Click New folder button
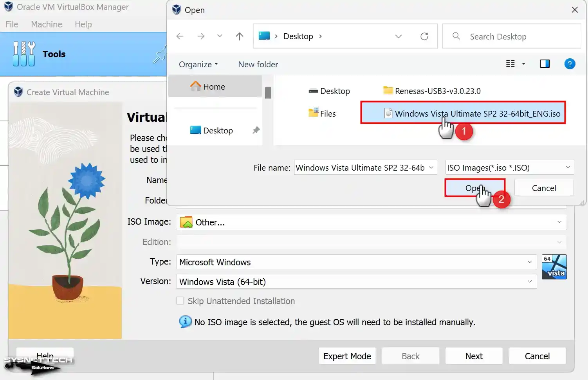This screenshot has width=588, height=380. 258,65
